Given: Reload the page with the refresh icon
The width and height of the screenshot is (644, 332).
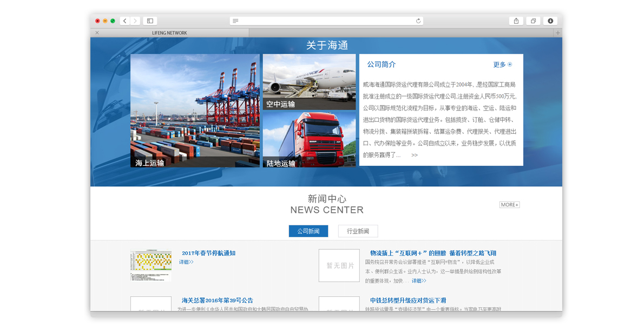Looking at the screenshot, I should [418, 21].
